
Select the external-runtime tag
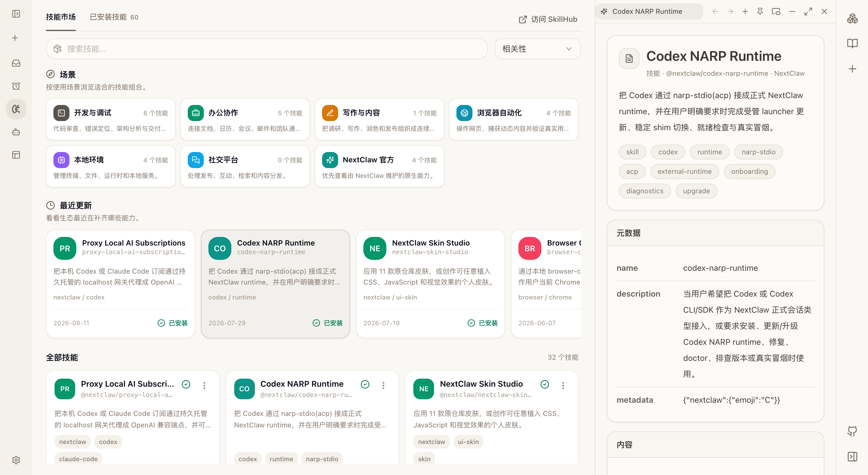[684, 171]
